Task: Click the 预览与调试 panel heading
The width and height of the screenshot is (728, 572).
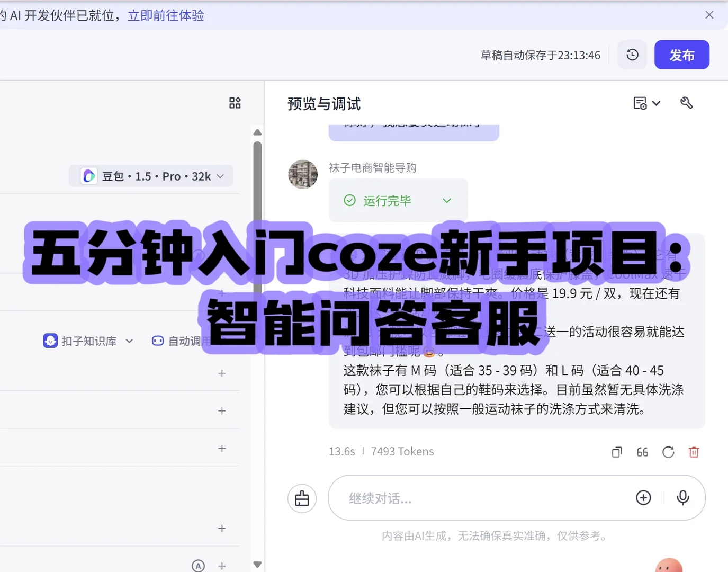Action: pos(324,104)
